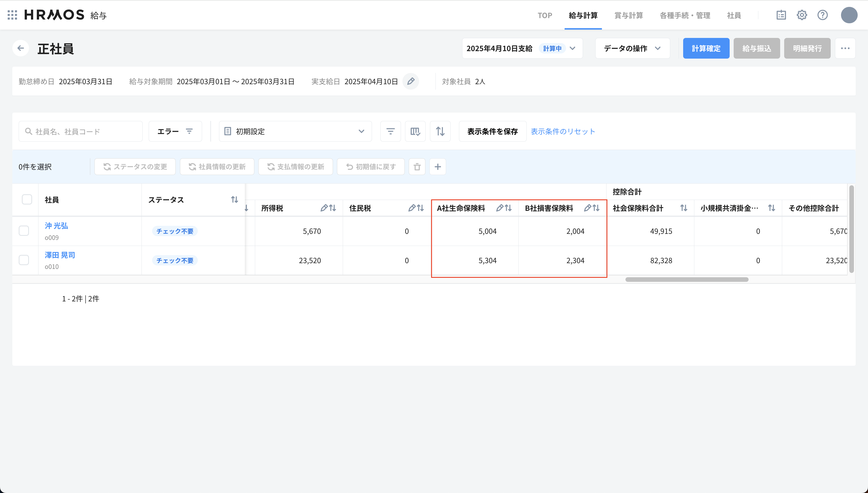Check the box for 澤田 晃司
Viewport: 868px width, 493px height.
pos(24,260)
